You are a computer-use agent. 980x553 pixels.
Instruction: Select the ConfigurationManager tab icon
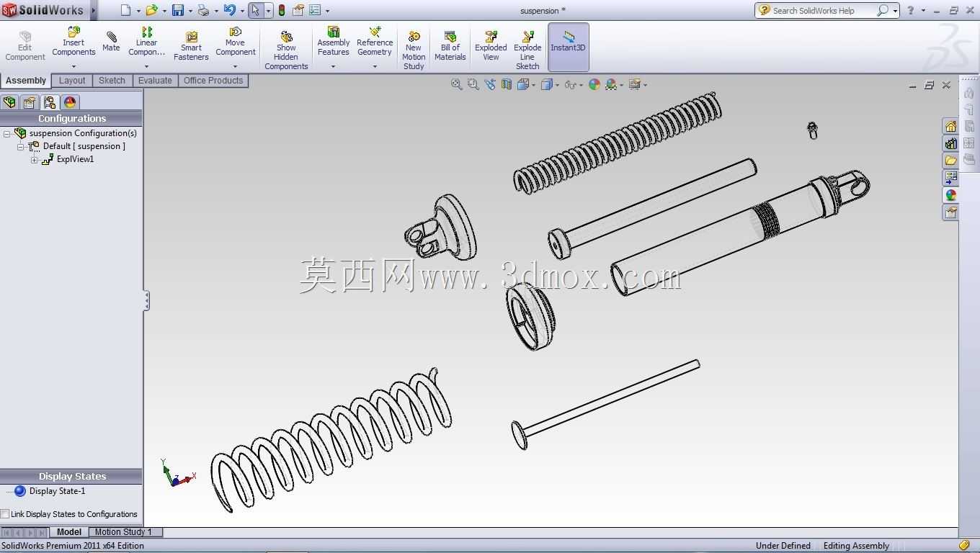click(x=50, y=102)
